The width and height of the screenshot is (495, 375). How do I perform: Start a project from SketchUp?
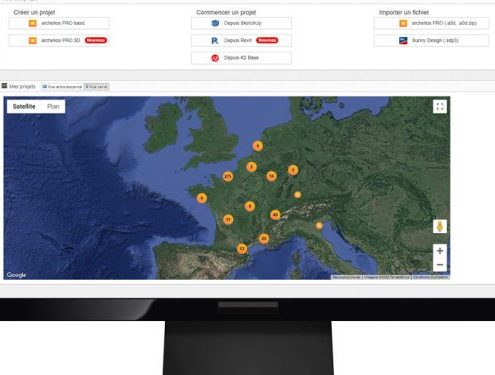241,23
